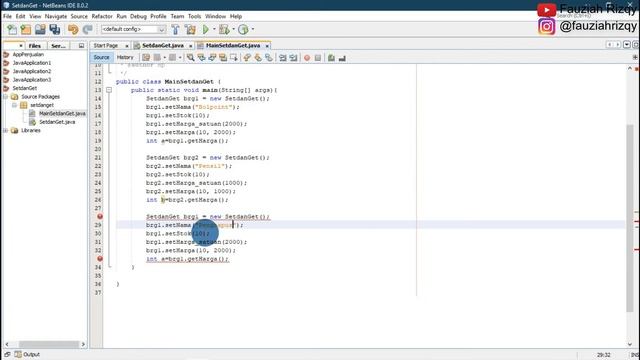Open the Debug Project dropdown arrow

233,29
